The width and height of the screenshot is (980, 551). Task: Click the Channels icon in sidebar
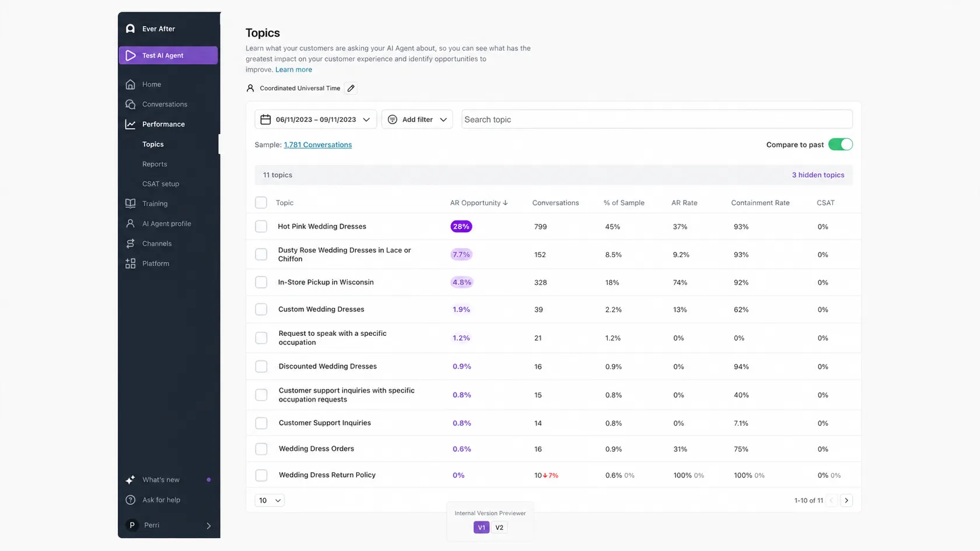pyautogui.click(x=131, y=244)
